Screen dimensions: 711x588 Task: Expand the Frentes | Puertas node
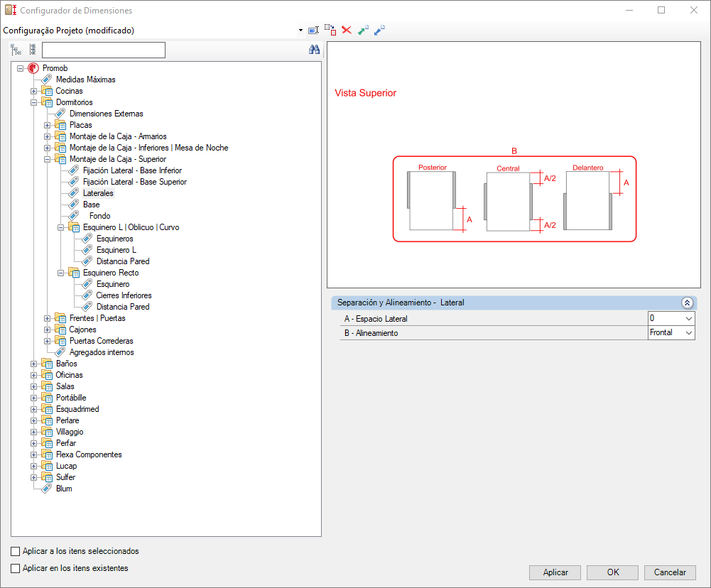click(47, 318)
